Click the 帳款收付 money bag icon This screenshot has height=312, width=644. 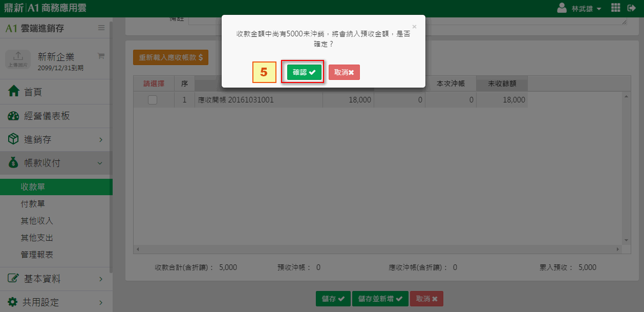(x=14, y=163)
